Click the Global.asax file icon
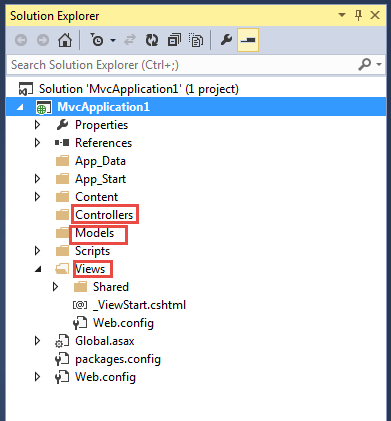 coord(62,341)
